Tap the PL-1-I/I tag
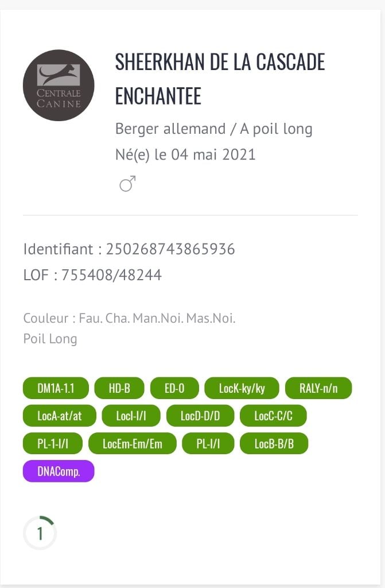This screenshot has height=588, width=385. click(53, 443)
